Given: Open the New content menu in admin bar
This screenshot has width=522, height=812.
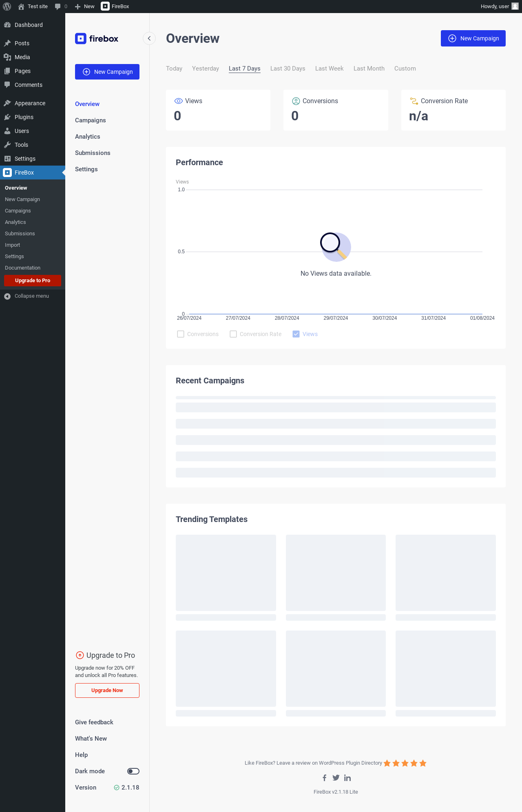Looking at the screenshot, I should pos(84,7).
